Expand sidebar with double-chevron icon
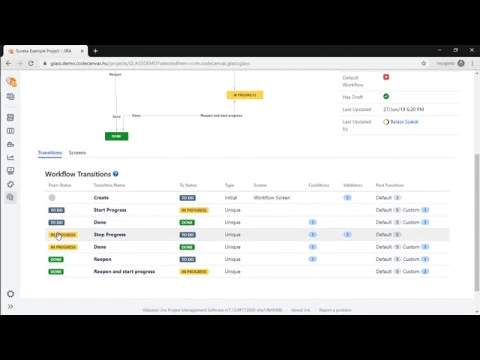Screen dimensions: 480x360 (11, 306)
